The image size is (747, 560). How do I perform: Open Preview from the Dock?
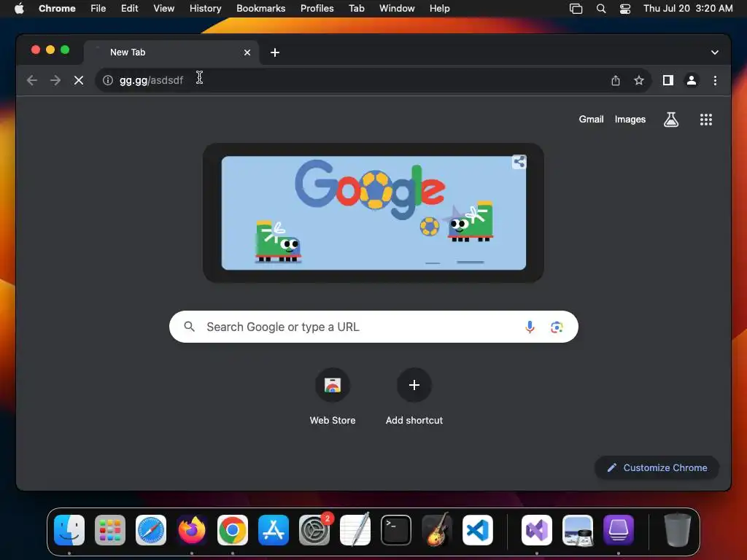[x=578, y=530]
